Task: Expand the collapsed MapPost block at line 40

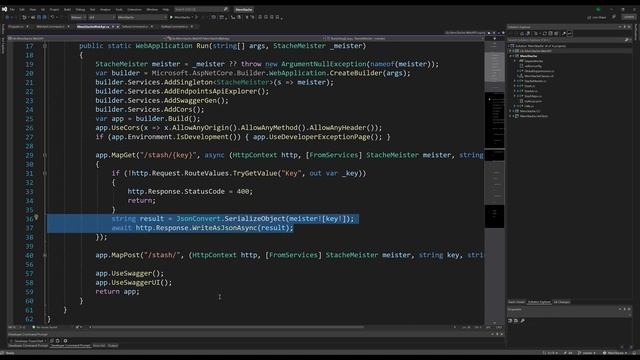Action: click(x=45, y=255)
